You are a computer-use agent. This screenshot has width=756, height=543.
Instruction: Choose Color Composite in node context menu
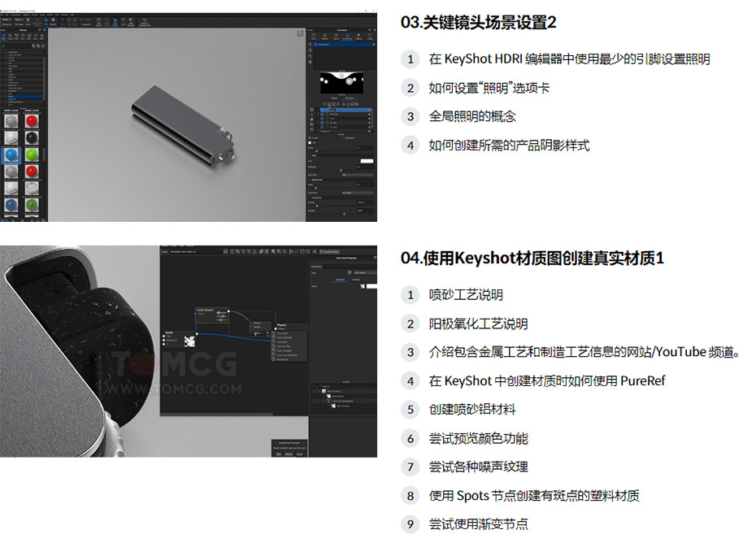pos(289,337)
